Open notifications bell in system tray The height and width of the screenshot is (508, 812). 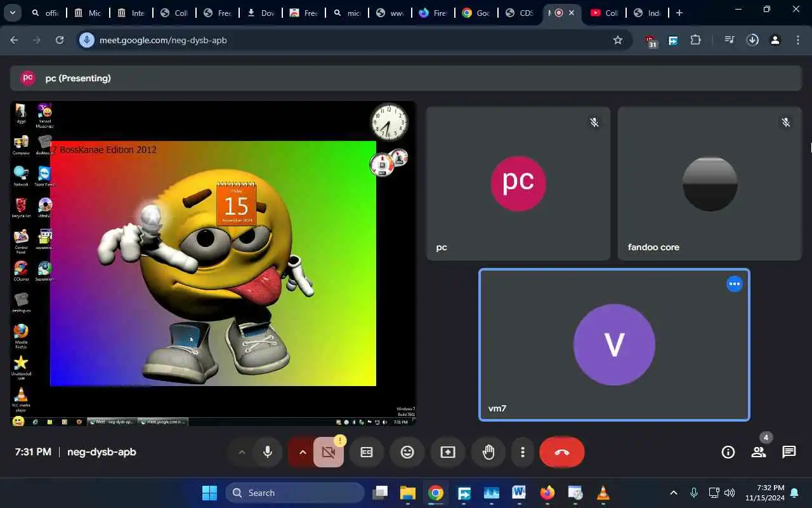[x=794, y=493]
